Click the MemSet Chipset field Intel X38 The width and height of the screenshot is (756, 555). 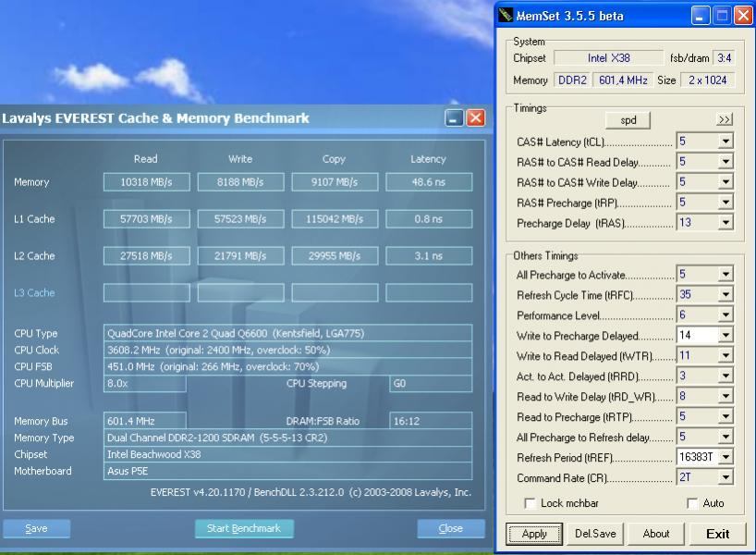pos(608,58)
